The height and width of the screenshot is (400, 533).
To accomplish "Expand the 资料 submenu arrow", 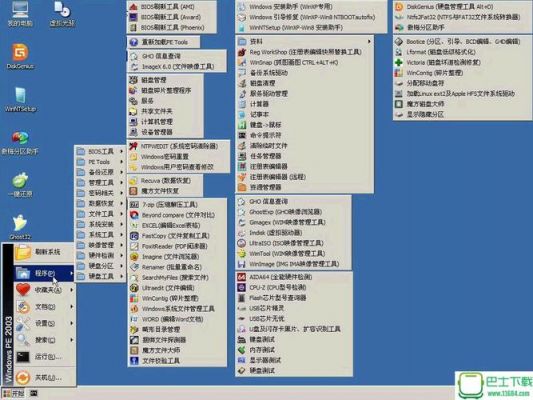I will pyautogui.click(x=369, y=41).
